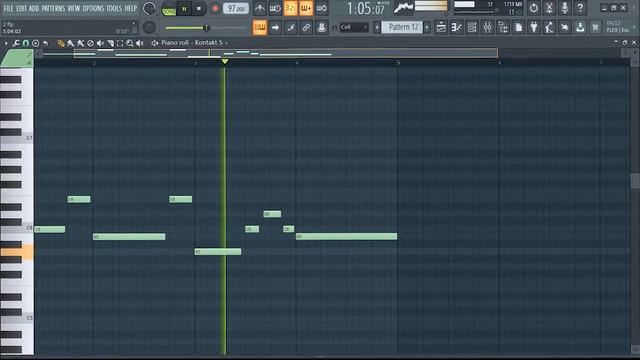
Task: Click the playhead marker on the timeline
Action: 224,62
